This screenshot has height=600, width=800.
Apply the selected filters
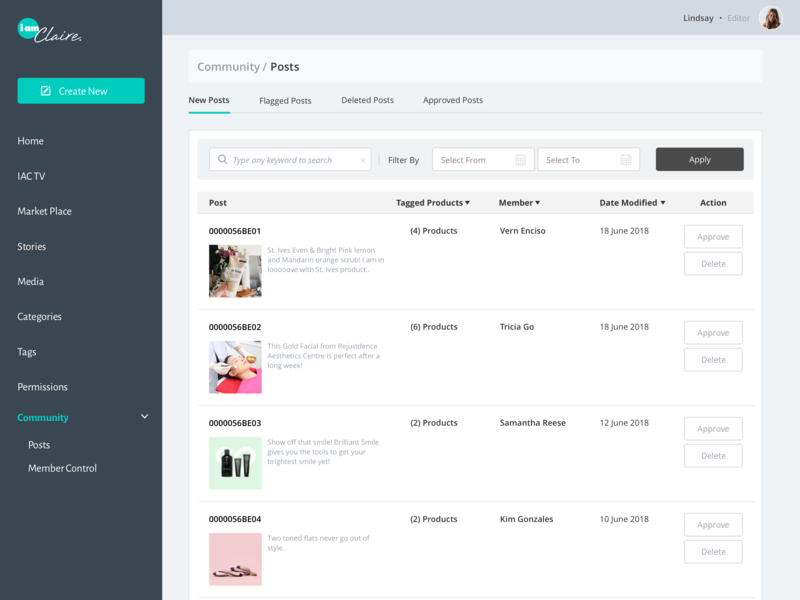pyautogui.click(x=699, y=159)
